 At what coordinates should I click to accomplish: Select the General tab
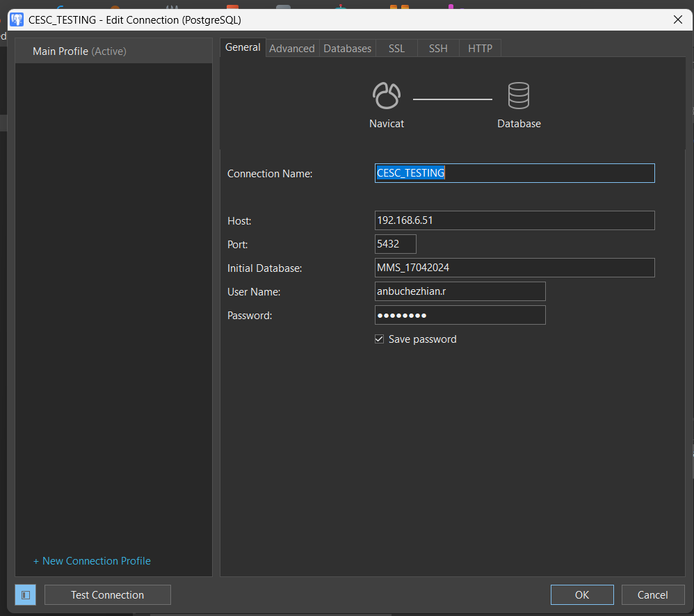coord(243,47)
